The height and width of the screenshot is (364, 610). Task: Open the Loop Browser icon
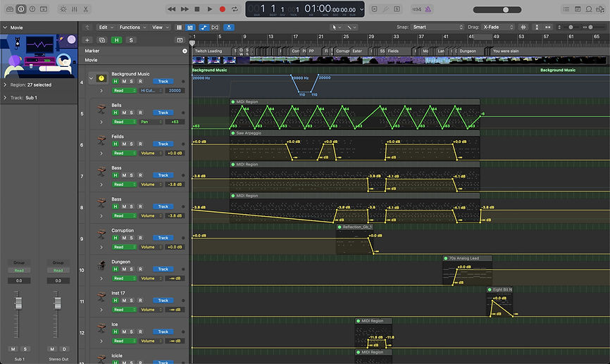tap(589, 9)
